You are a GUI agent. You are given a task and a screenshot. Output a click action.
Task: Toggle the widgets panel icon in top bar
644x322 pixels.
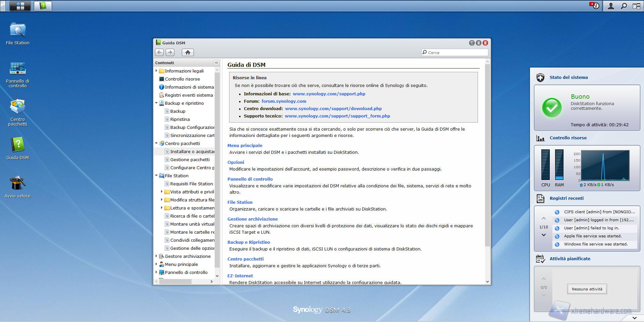(636, 6)
